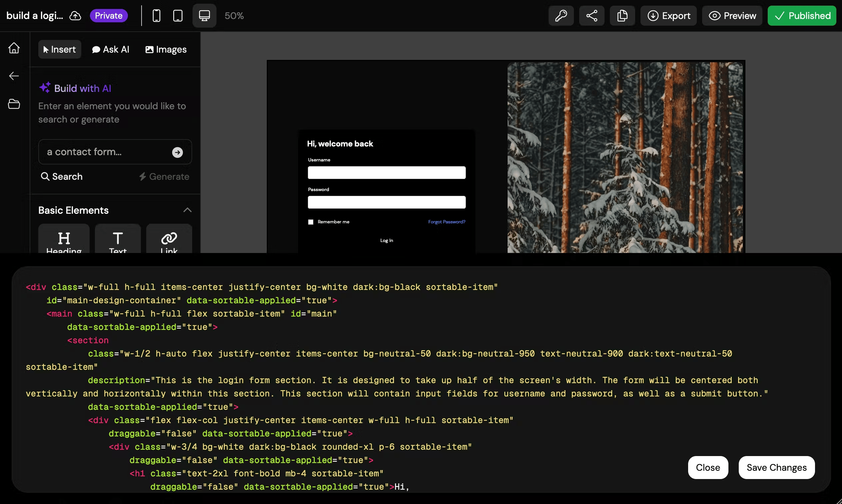Click the Private label badge
Viewport: 842px width, 504px height.
(108, 15)
